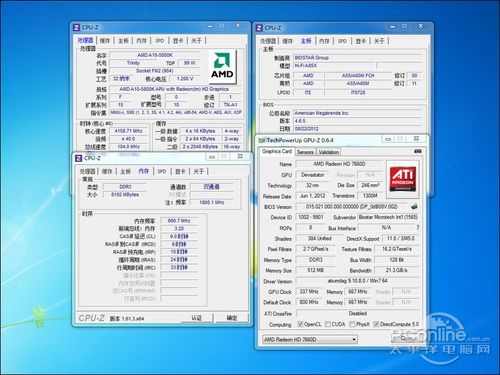Click the 确定 button in CPU-Z
Image resolution: width=500 pixels, height=375 pixels.
232,318
